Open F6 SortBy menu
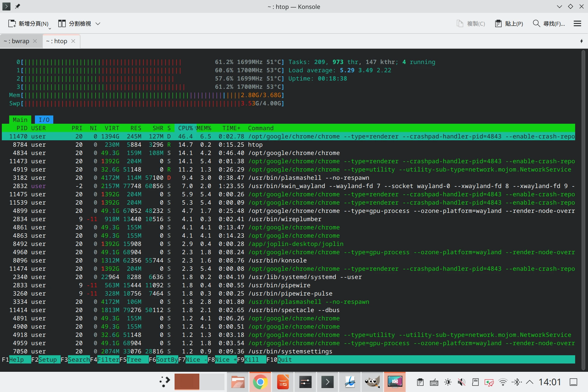Image resolution: width=588 pixels, height=392 pixels. tap(167, 360)
